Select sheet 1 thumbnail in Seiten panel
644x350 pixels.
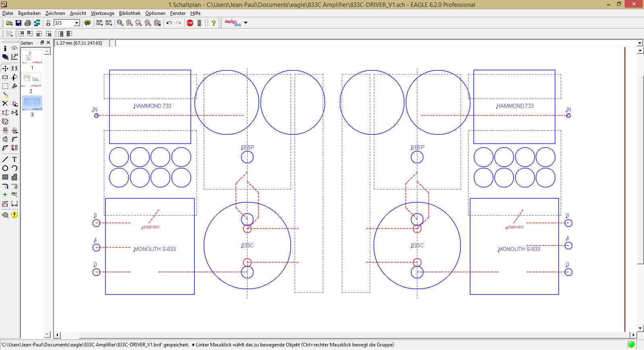pos(32,56)
